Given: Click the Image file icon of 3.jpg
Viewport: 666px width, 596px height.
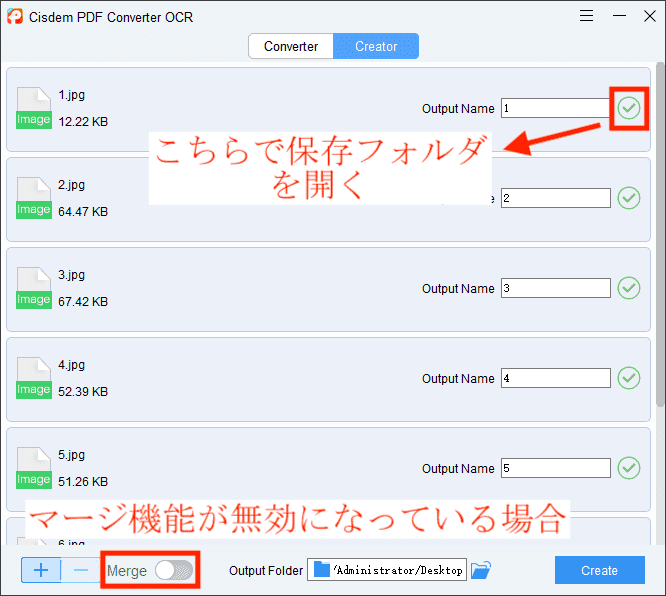Looking at the screenshot, I should (x=34, y=288).
